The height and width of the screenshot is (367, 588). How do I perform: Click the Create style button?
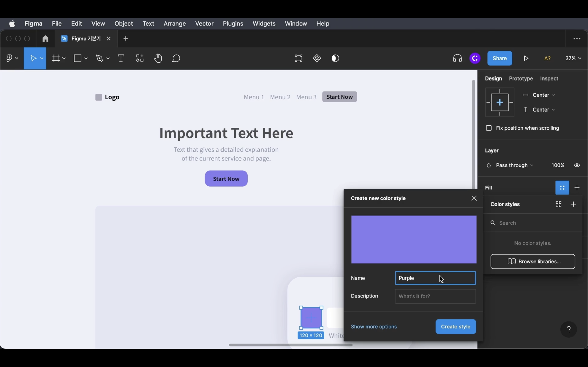pos(455,326)
